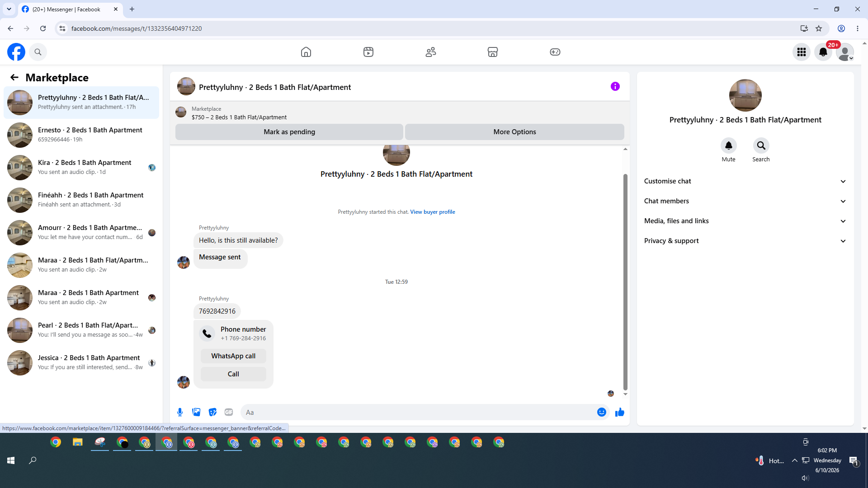Show hidden system tray icons

coord(794,460)
